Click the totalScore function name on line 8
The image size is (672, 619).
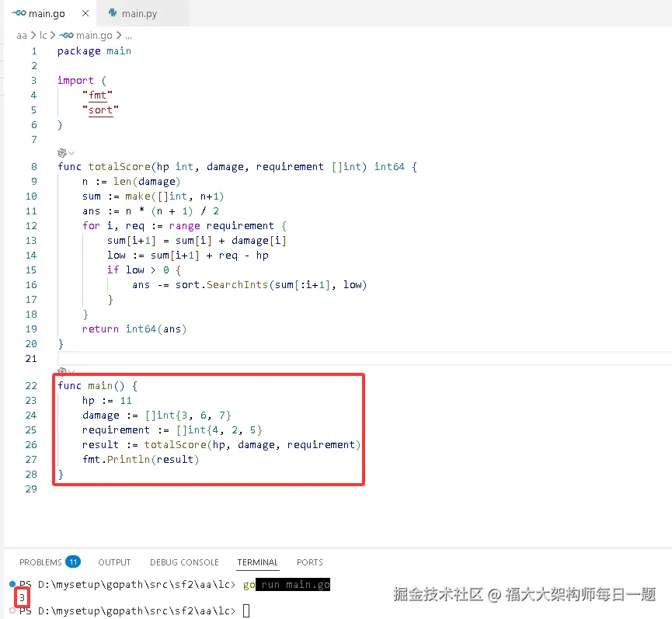coord(119,167)
